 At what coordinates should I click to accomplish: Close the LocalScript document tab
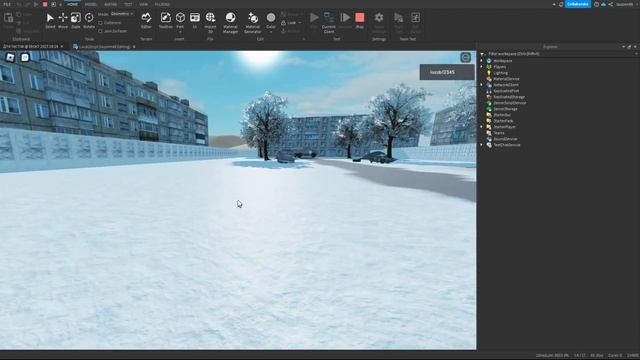(134, 47)
